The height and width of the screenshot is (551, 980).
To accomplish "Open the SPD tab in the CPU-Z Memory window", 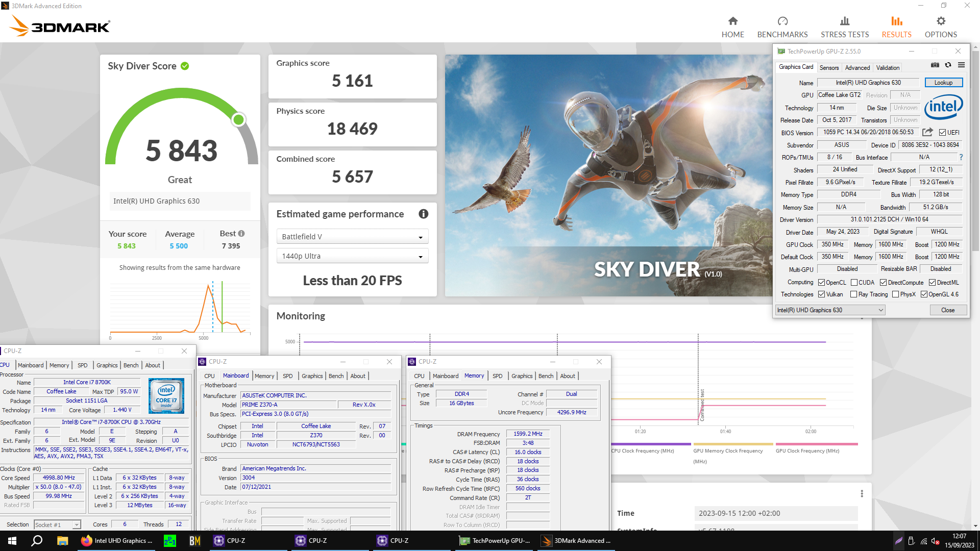I will tap(497, 376).
